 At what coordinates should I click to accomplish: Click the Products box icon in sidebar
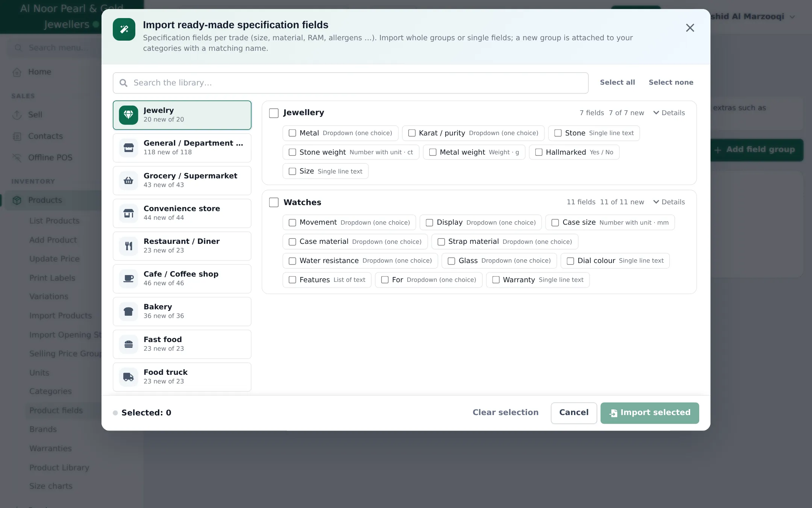(17, 200)
